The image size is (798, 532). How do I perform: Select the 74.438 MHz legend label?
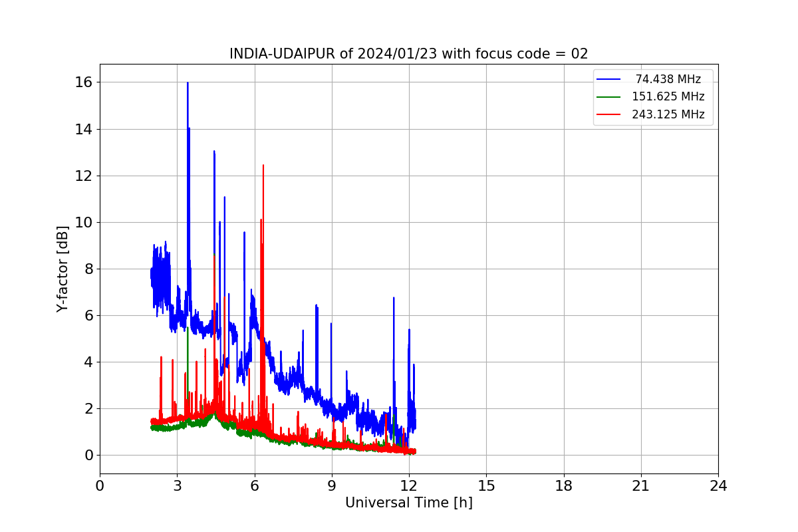(x=668, y=79)
